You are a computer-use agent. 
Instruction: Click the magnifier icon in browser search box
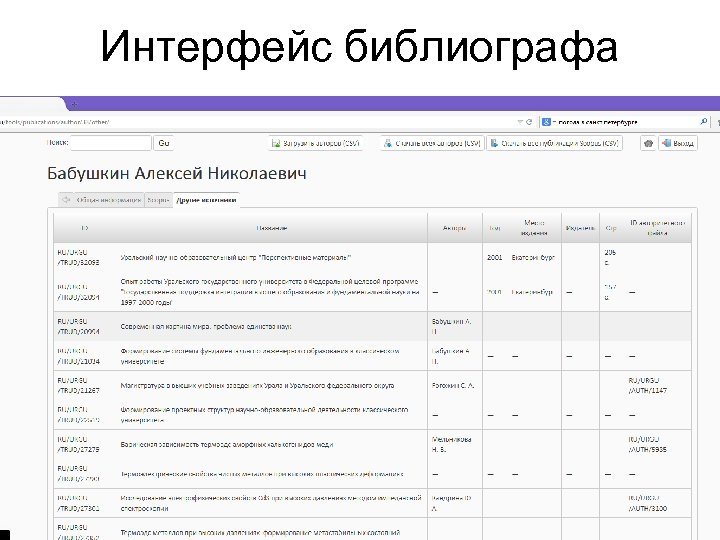(703, 121)
